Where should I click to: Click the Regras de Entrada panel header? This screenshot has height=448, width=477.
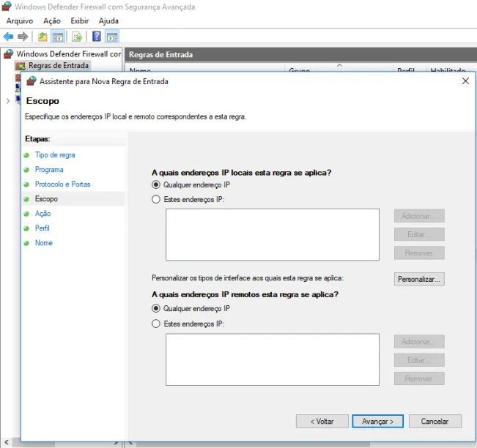[x=300, y=55]
